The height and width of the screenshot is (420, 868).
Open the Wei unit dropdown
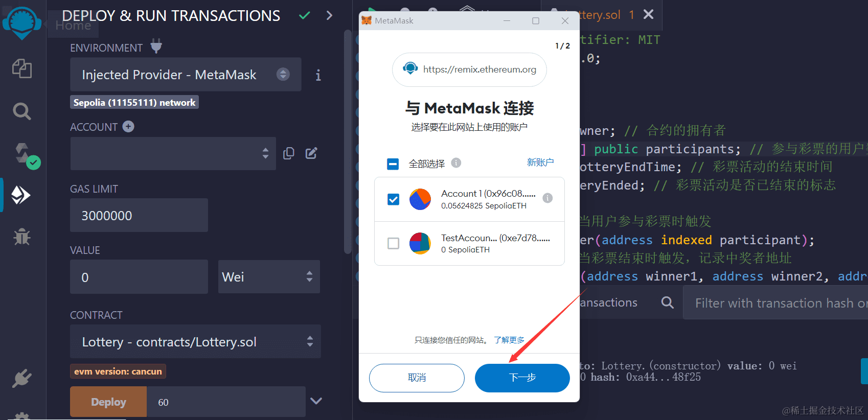point(269,277)
